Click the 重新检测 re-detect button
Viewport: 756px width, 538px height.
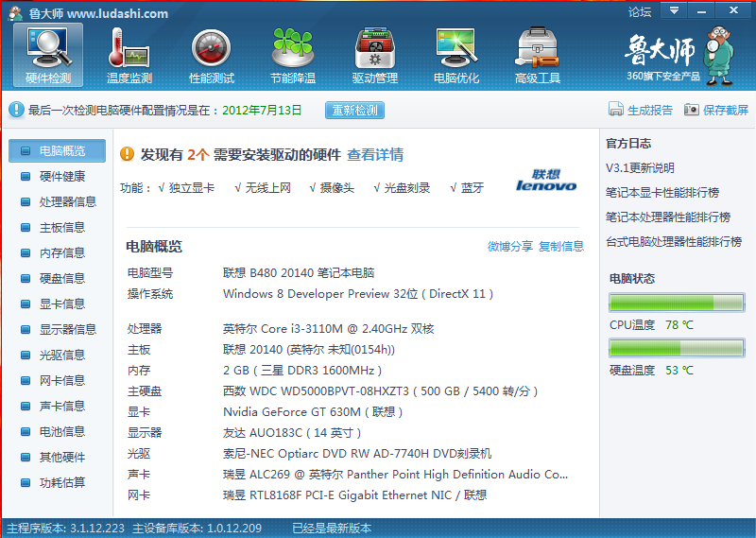click(x=354, y=110)
